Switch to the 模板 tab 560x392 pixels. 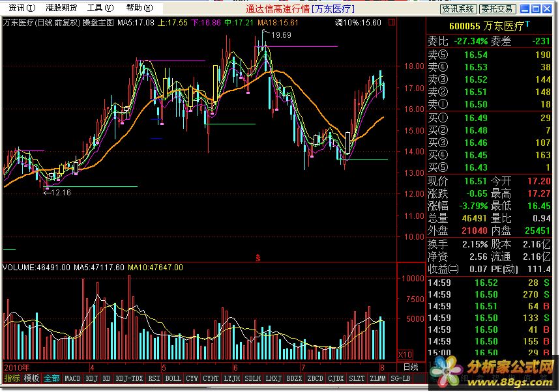pos(31,378)
